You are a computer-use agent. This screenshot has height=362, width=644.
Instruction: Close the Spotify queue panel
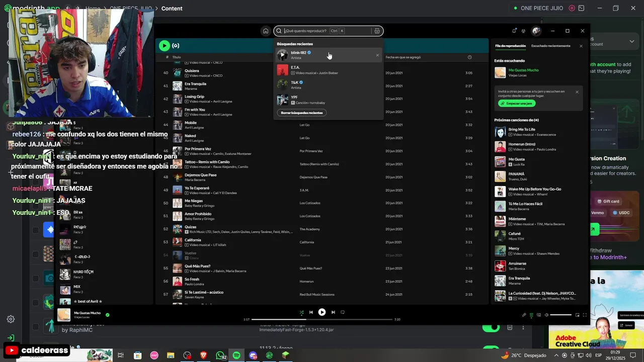[581, 46]
